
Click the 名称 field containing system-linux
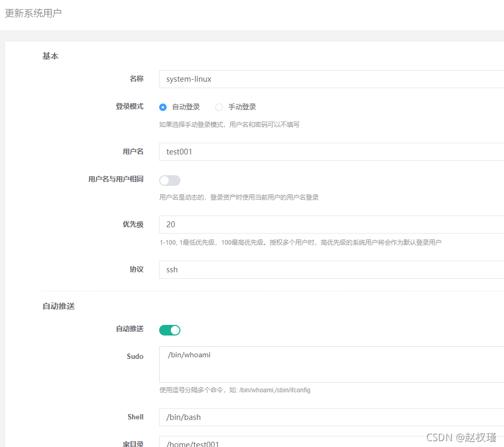coord(332,79)
